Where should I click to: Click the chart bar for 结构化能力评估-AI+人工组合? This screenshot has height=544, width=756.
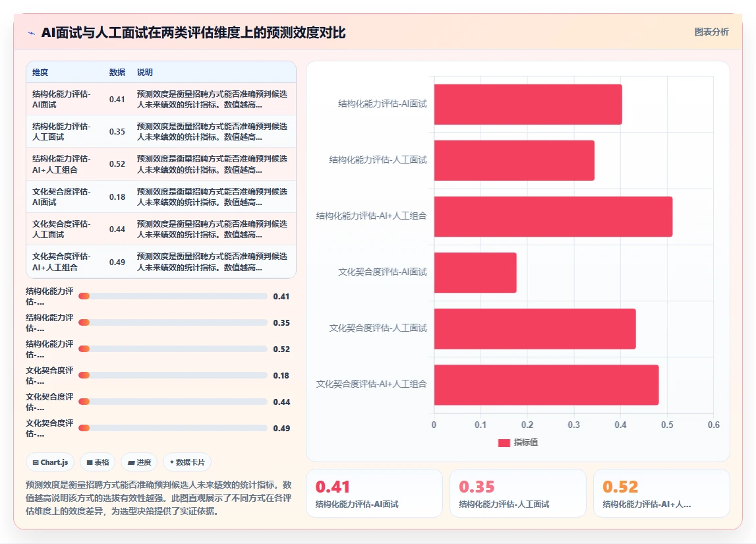554,216
